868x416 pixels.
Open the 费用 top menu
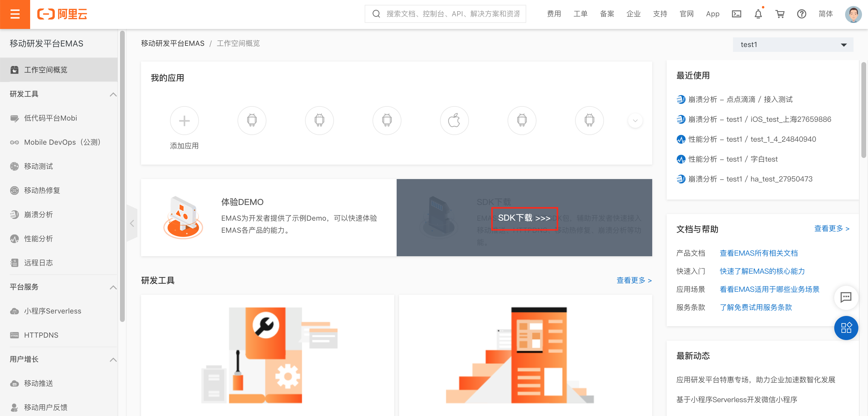tap(554, 14)
